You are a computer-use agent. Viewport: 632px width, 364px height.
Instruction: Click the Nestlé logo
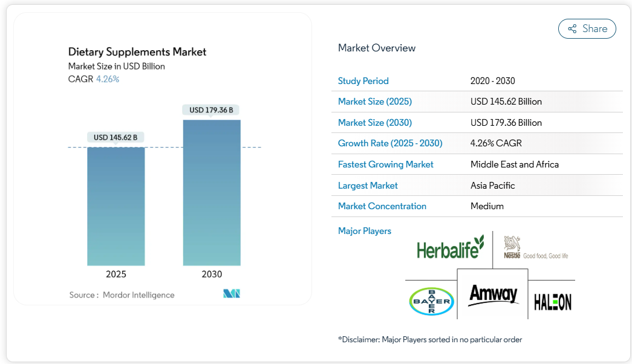[535, 249]
